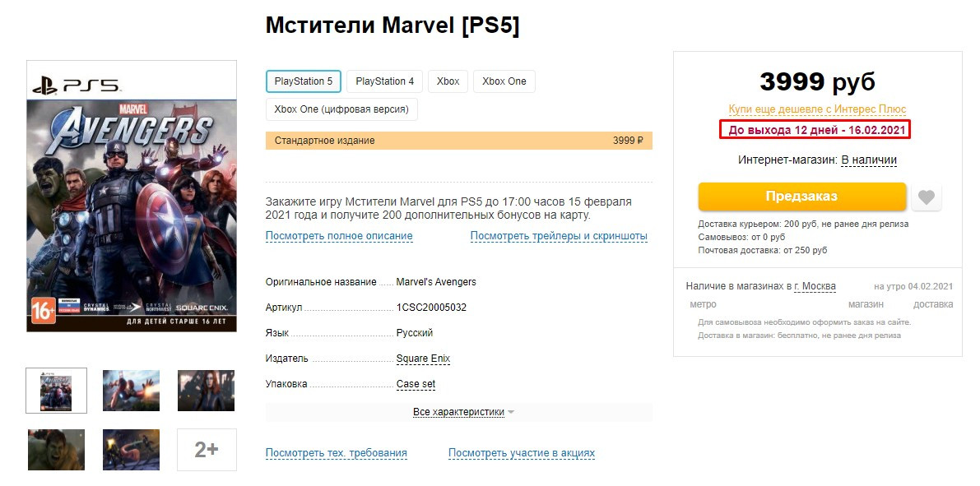Open the г. Москва city selector

[x=815, y=286]
